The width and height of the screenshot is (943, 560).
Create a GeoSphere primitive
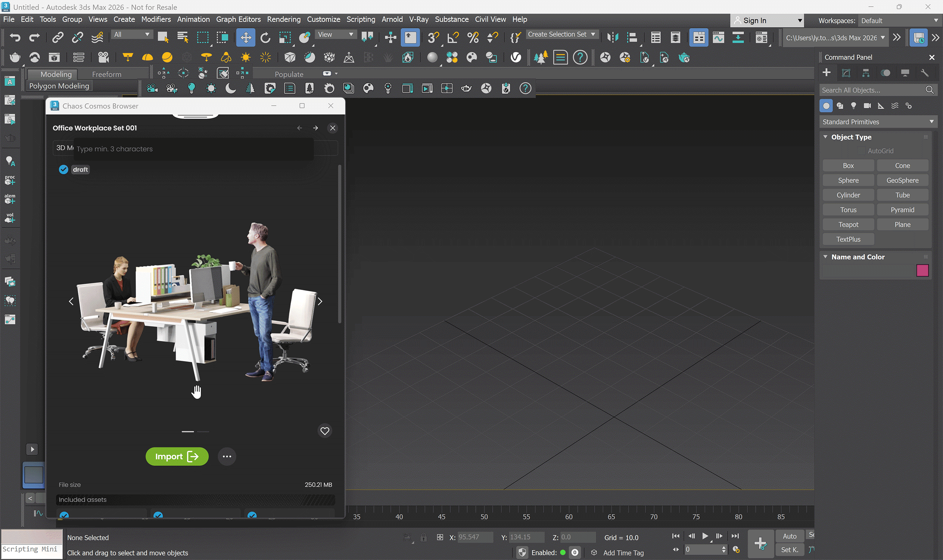point(902,180)
